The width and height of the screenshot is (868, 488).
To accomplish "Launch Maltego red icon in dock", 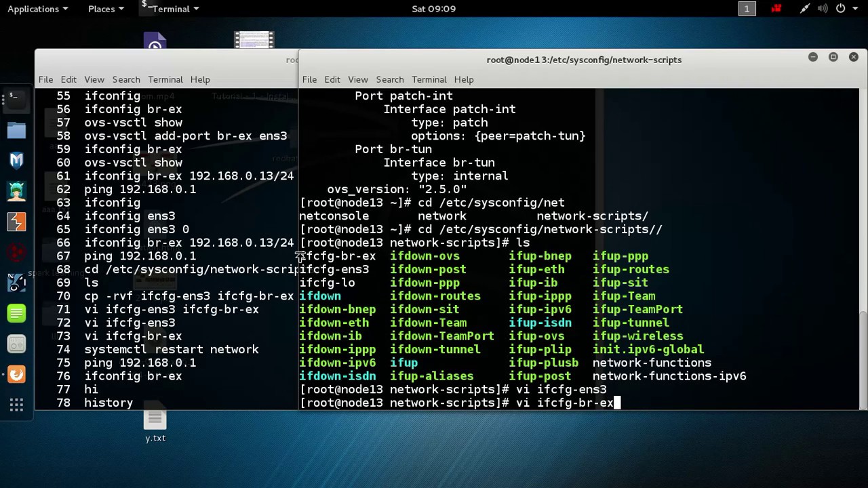I will [x=16, y=252].
